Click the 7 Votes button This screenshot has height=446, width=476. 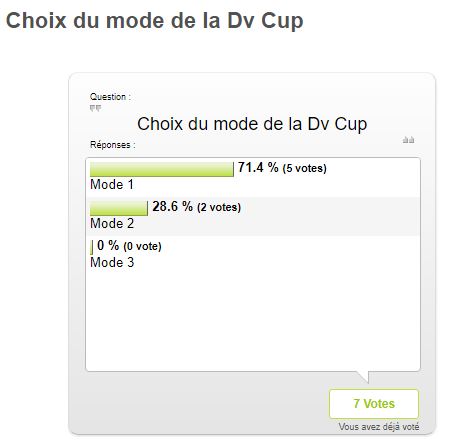(374, 404)
